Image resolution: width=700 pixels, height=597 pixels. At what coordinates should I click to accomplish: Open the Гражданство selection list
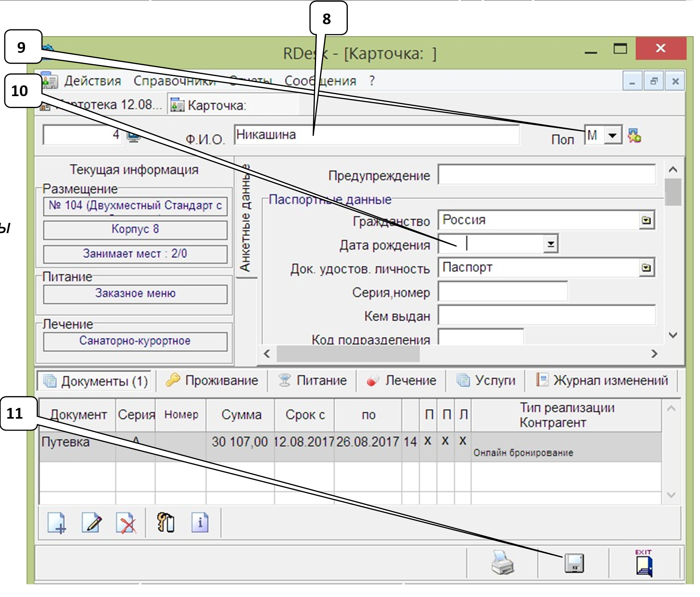(x=646, y=220)
